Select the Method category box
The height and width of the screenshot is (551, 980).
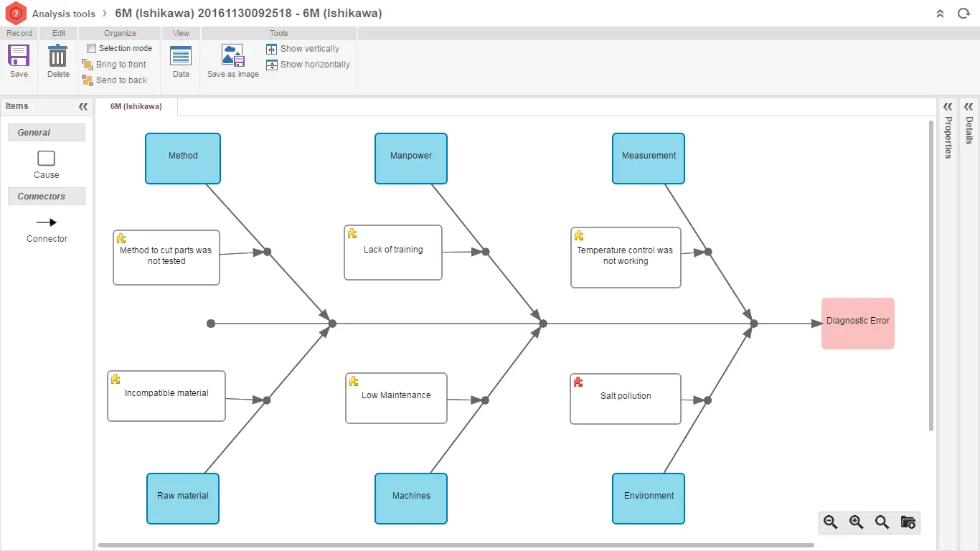click(x=183, y=159)
